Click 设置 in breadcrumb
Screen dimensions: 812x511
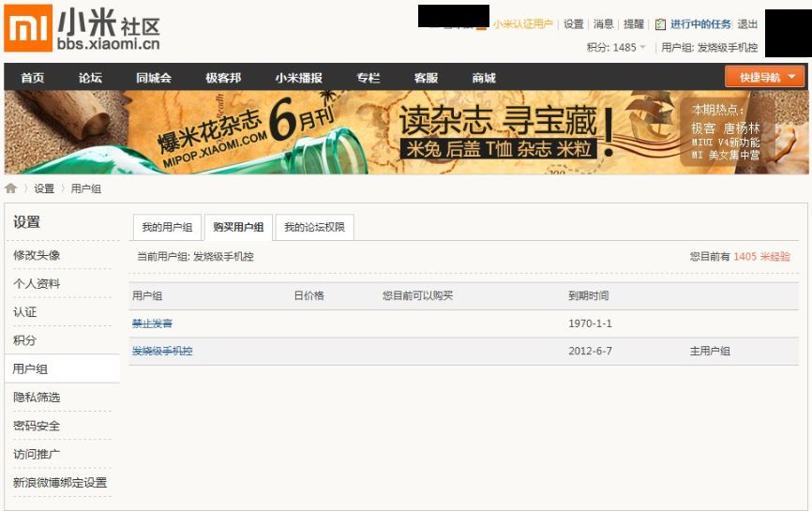coord(44,189)
